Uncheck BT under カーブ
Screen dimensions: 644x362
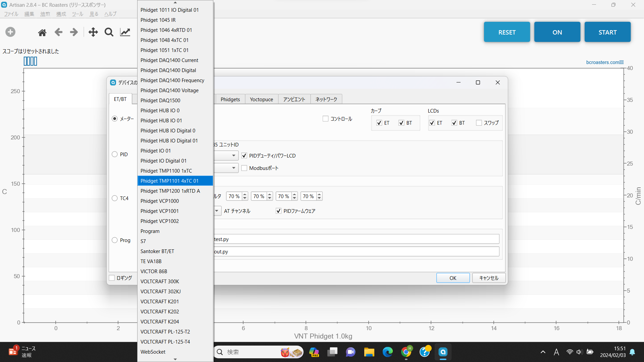coord(401,123)
